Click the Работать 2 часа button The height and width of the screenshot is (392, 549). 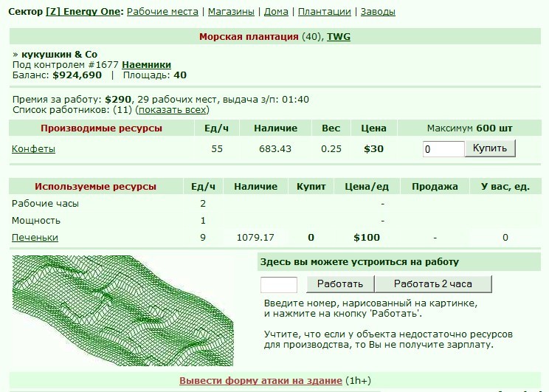point(433,283)
